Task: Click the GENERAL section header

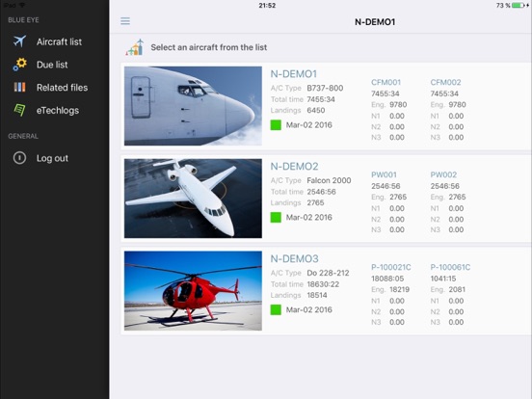Action: pyautogui.click(x=23, y=136)
